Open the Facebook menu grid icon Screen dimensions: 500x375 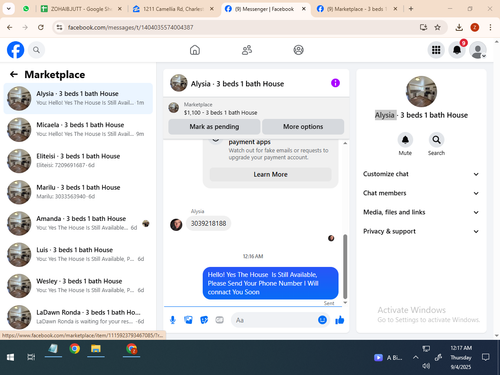coord(436,50)
